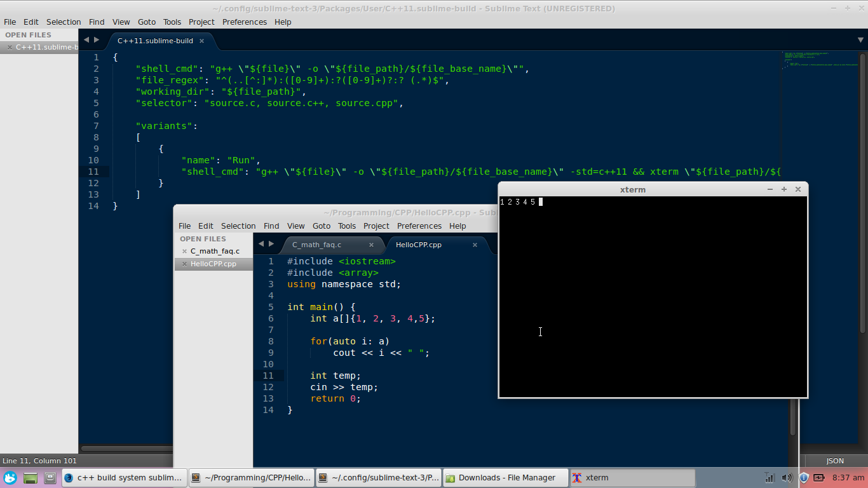Viewport: 868px width, 488px height.
Task: Click the back navigation arrow in HelloCPP window tab bar
Action: [261, 243]
